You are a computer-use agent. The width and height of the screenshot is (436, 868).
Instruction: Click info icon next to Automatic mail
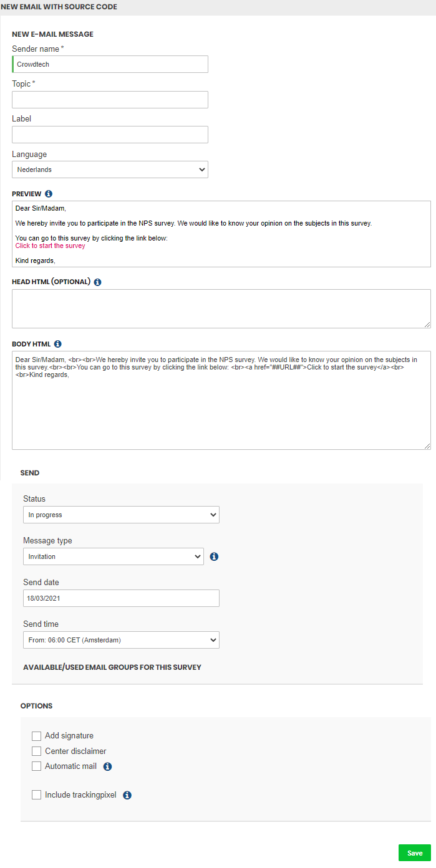(x=107, y=766)
